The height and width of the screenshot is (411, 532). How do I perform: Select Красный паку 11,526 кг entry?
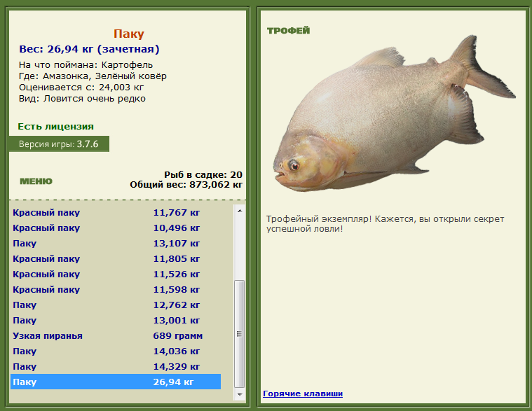coord(116,274)
